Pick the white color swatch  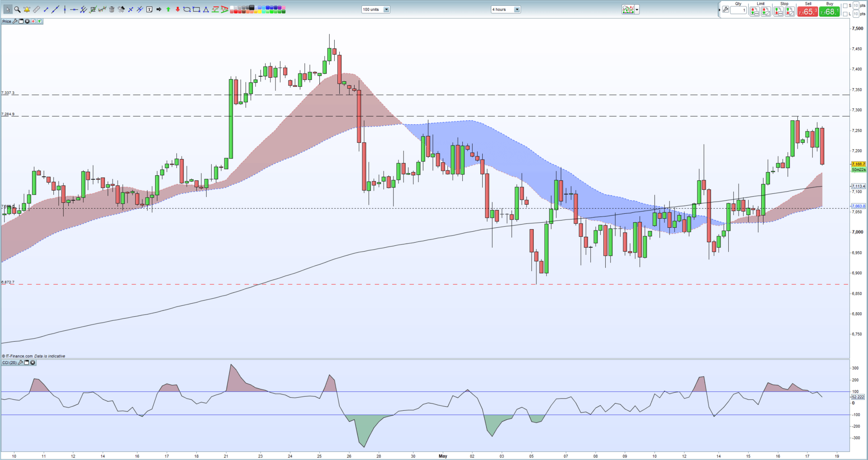[232, 7]
